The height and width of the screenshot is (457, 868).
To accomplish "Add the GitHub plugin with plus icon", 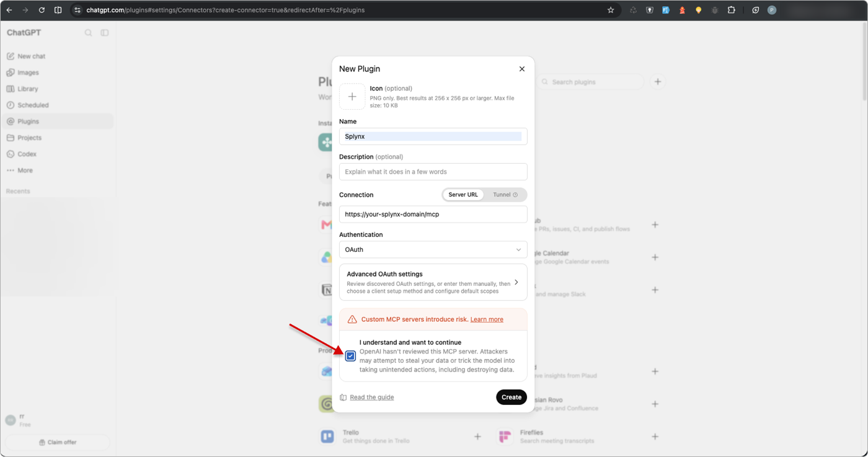I will (x=655, y=224).
